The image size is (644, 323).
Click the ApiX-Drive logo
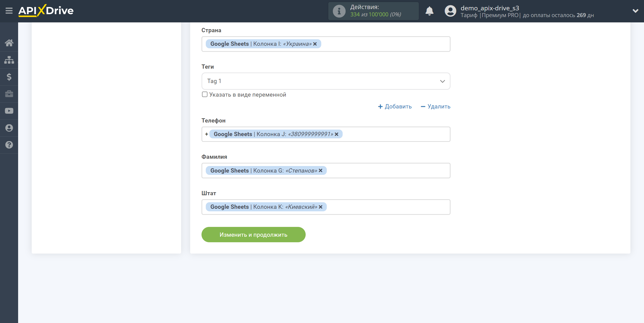[46, 11]
